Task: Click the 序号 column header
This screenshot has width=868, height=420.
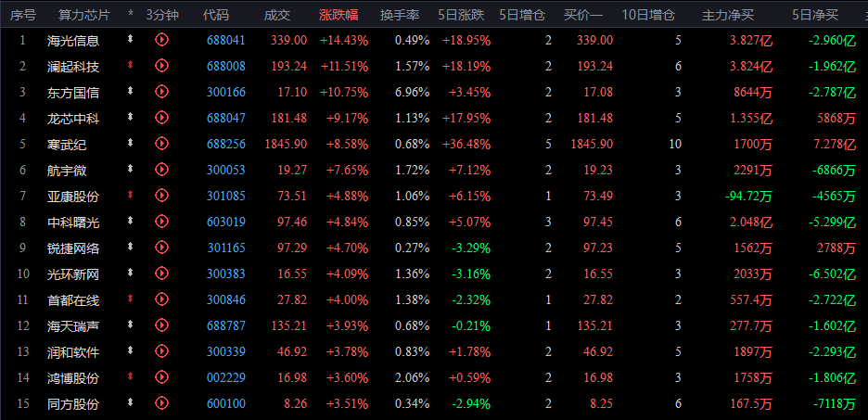Action: pos(22,15)
